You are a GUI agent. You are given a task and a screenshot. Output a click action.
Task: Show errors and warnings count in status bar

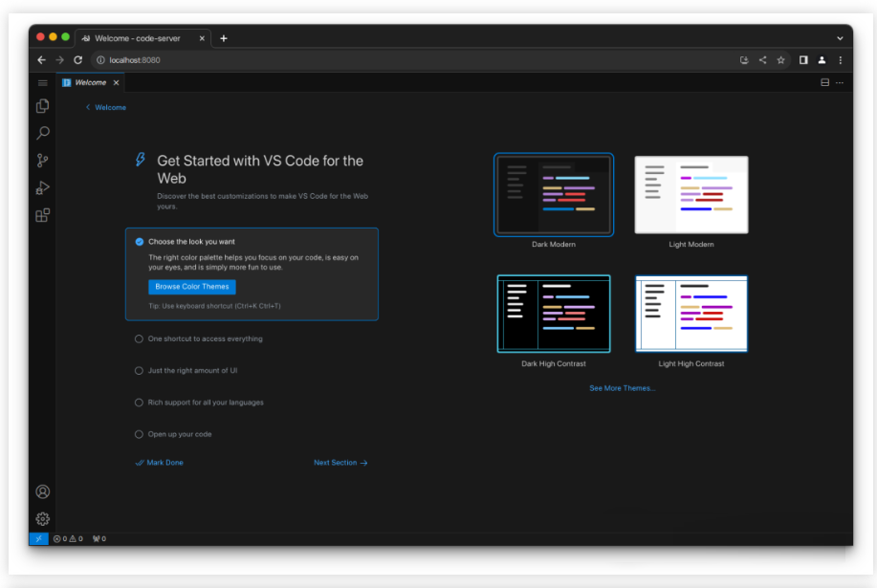tap(68, 539)
